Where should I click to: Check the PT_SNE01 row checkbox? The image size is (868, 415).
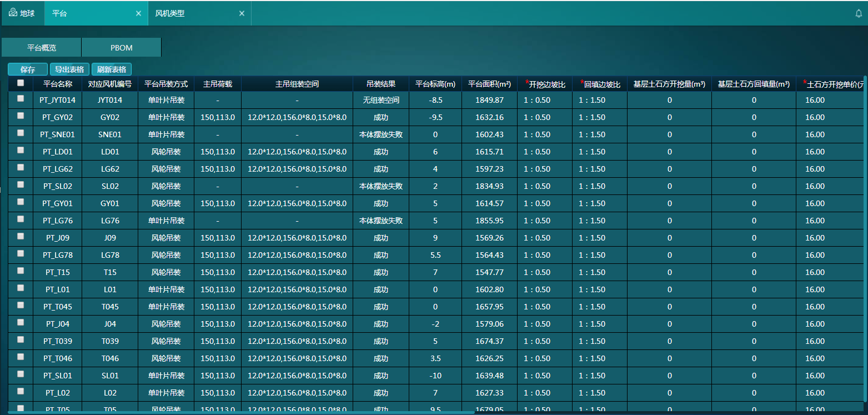(21, 133)
